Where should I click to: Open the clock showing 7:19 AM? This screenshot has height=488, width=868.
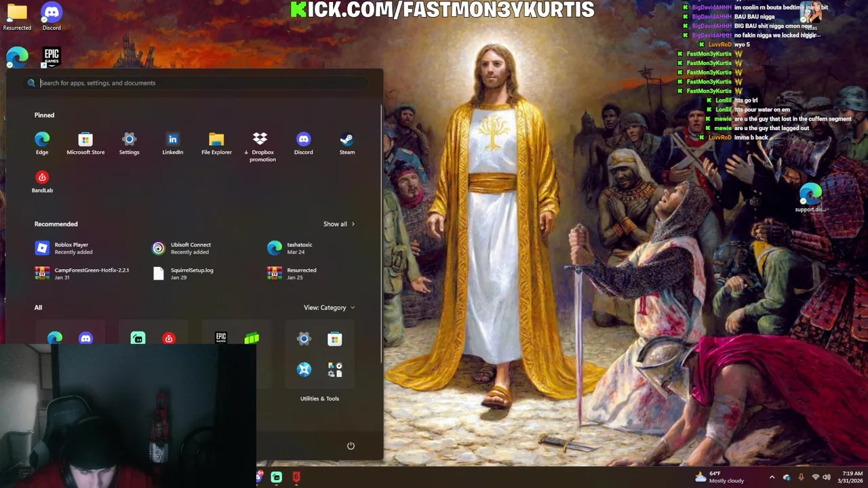click(850, 477)
